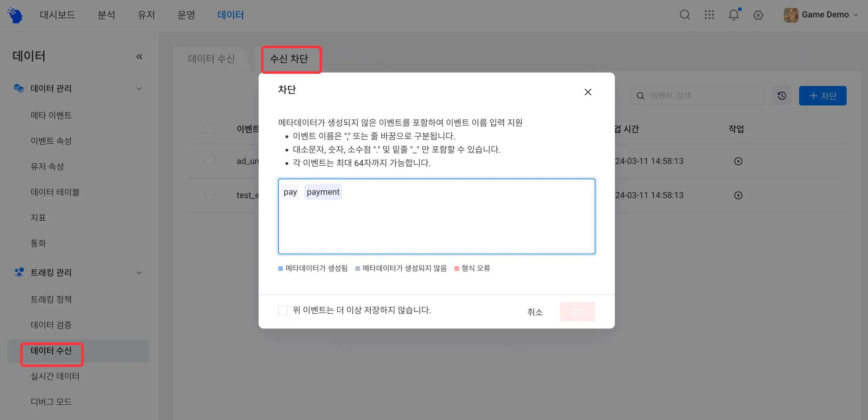Close the 차단 dialog with X

(588, 92)
